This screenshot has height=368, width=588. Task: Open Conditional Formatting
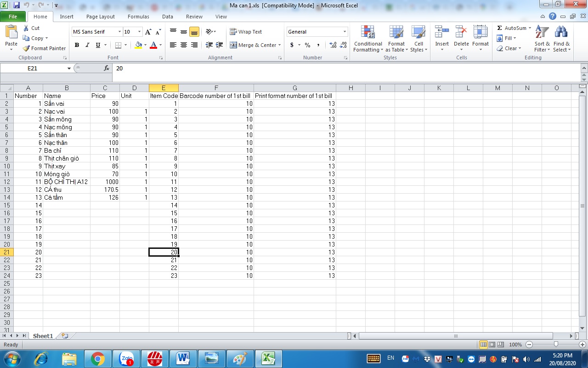[368, 39]
